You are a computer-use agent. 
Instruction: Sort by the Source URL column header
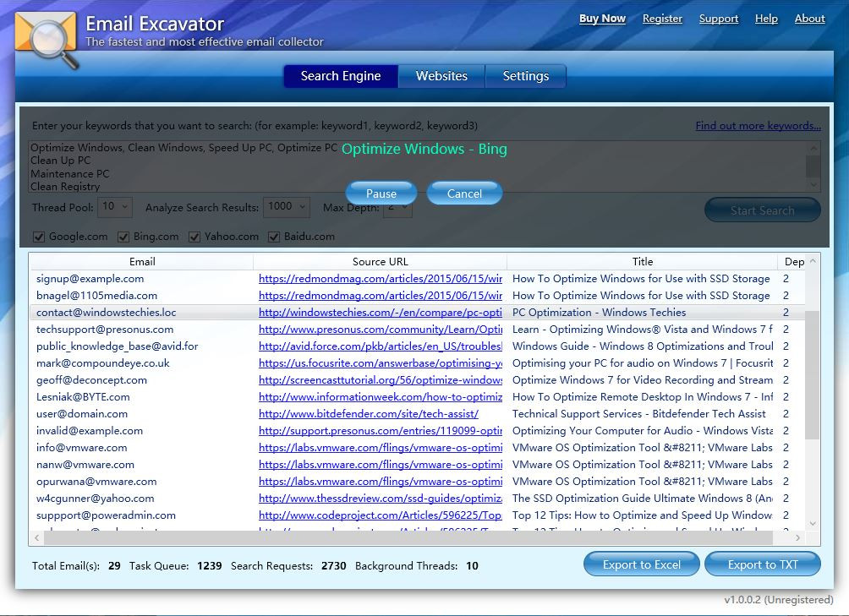(380, 262)
